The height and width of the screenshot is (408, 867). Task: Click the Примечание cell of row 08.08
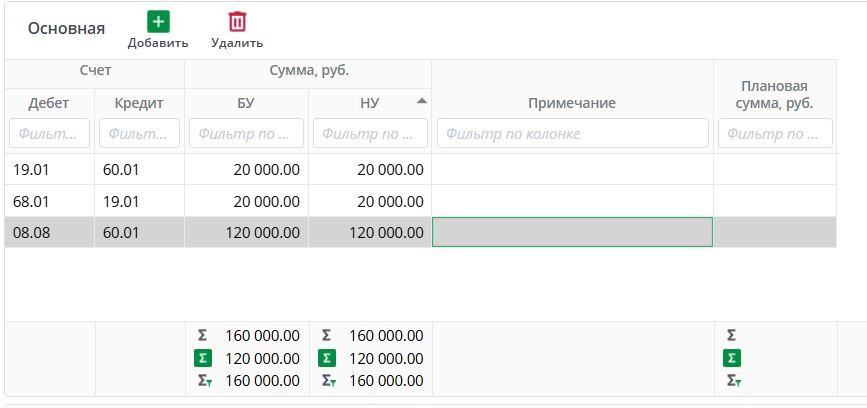572,232
